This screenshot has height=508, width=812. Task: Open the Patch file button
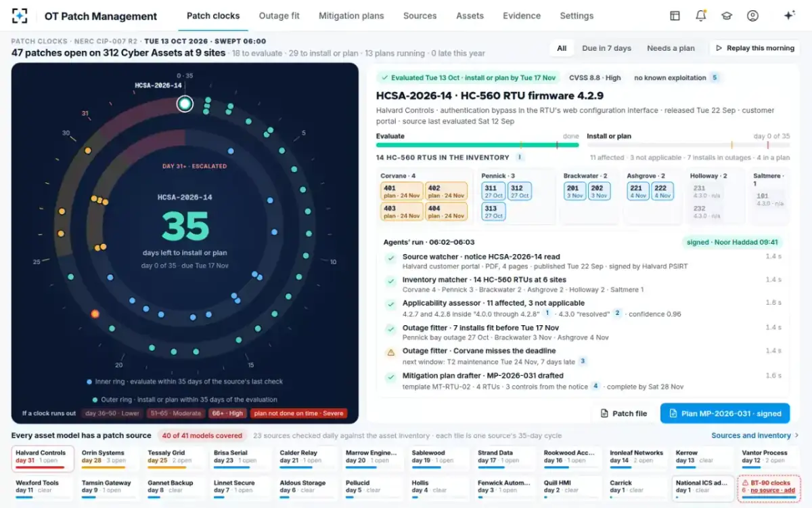(x=623, y=413)
